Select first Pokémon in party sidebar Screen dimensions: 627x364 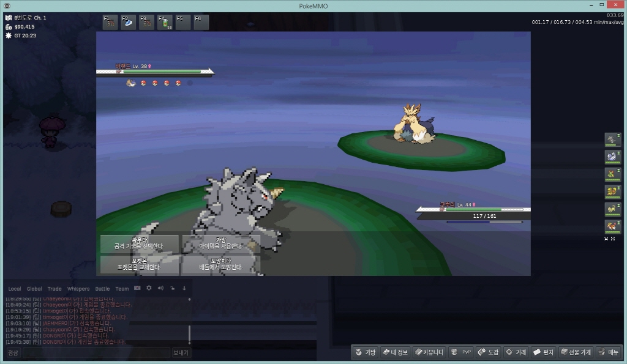612,139
